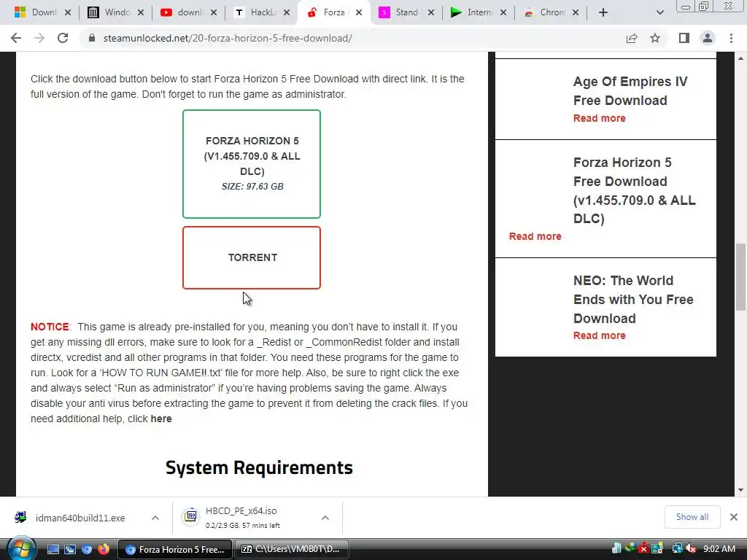747x560 pixels.
Task: Click the address bar URL
Action: 228,38
